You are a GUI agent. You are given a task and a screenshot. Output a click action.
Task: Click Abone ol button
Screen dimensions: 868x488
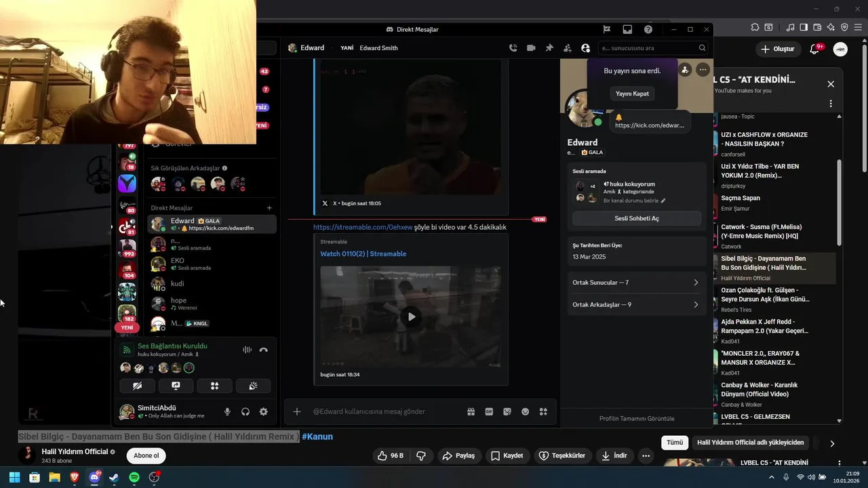coord(146,455)
